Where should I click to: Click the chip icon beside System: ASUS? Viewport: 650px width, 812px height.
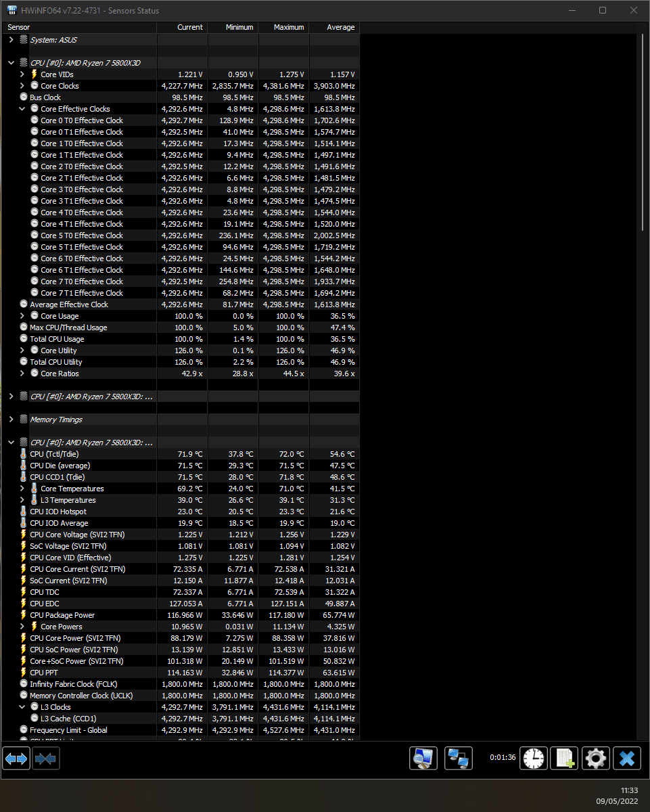pyautogui.click(x=24, y=40)
